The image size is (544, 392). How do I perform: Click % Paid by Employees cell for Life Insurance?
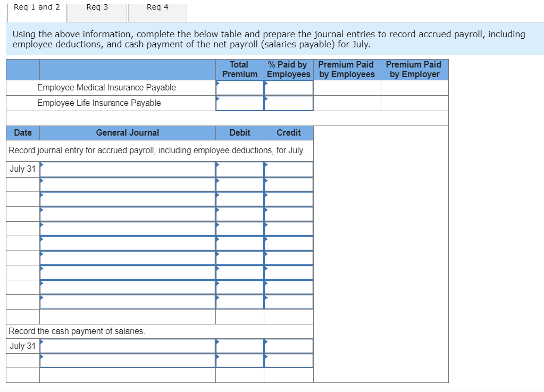pos(289,103)
